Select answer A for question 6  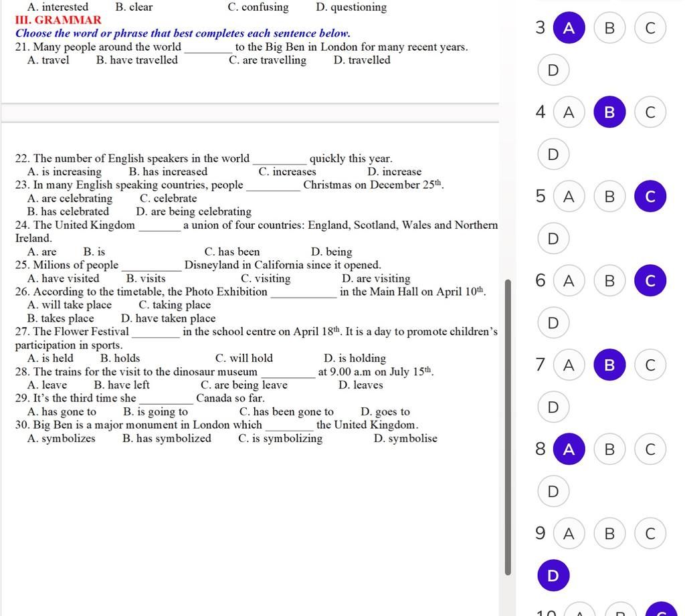pos(569,280)
